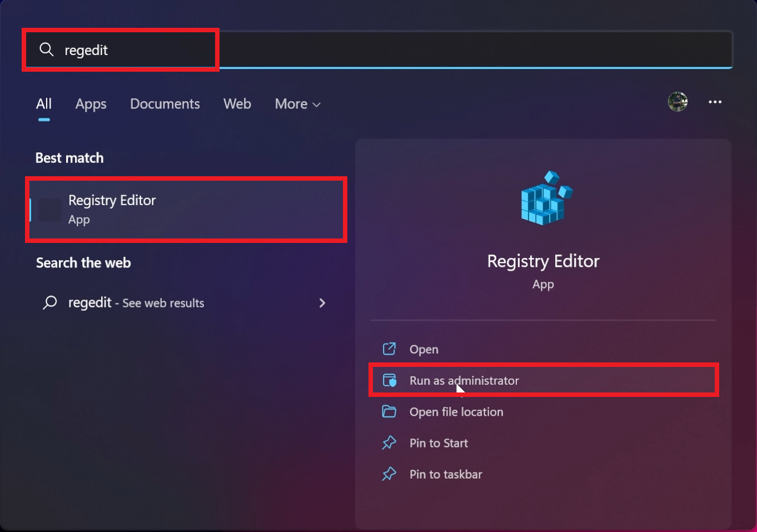Screen dimensions: 757x532
Task: Click the web search icon beside regedit result
Action: tap(49, 302)
